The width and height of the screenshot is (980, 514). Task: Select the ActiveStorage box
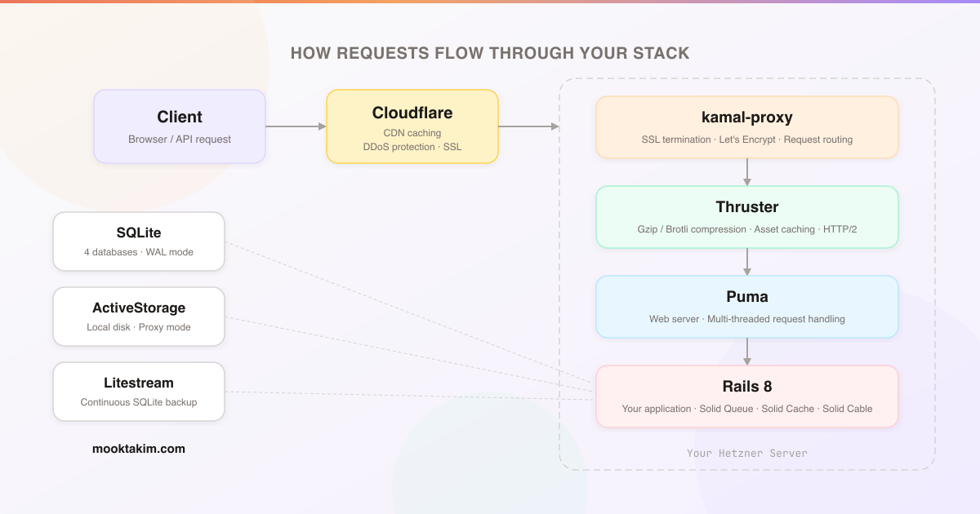pyautogui.click(x=138, y=316)
